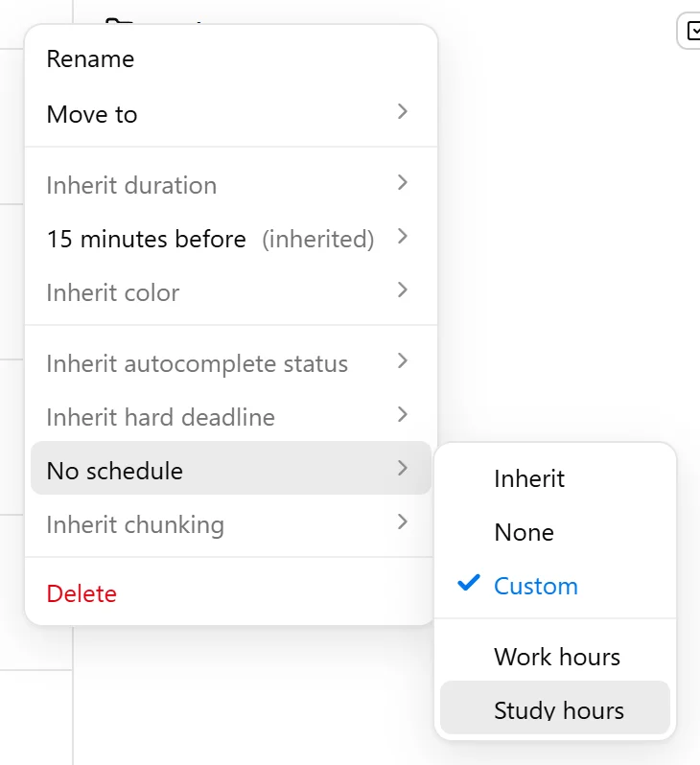Screen dimensions: 700x765
Task: Click the blue checkmark beside Custom
Action: [x=469, y=583]
